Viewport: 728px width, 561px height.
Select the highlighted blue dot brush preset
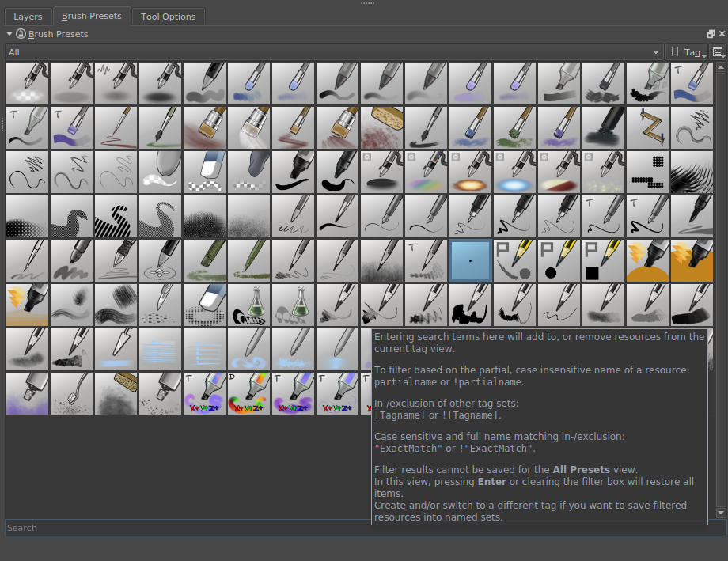pos(470,261)
